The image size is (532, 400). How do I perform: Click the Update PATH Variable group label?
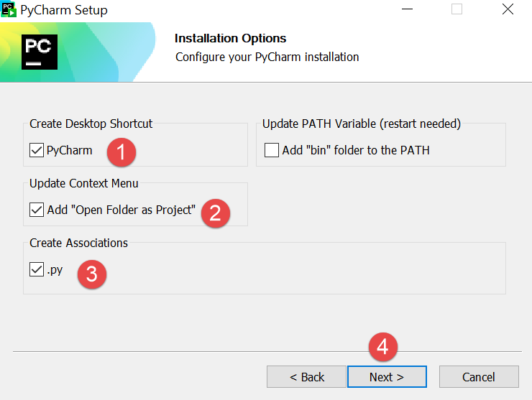(x=361, y=124)
